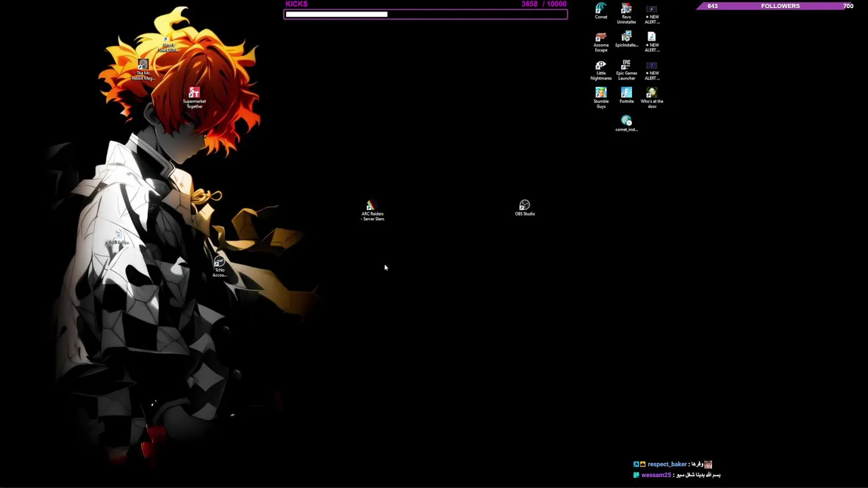Select the Little Nightmares shortcut
This screenshot has width=868, height=488.
point(601,70)
